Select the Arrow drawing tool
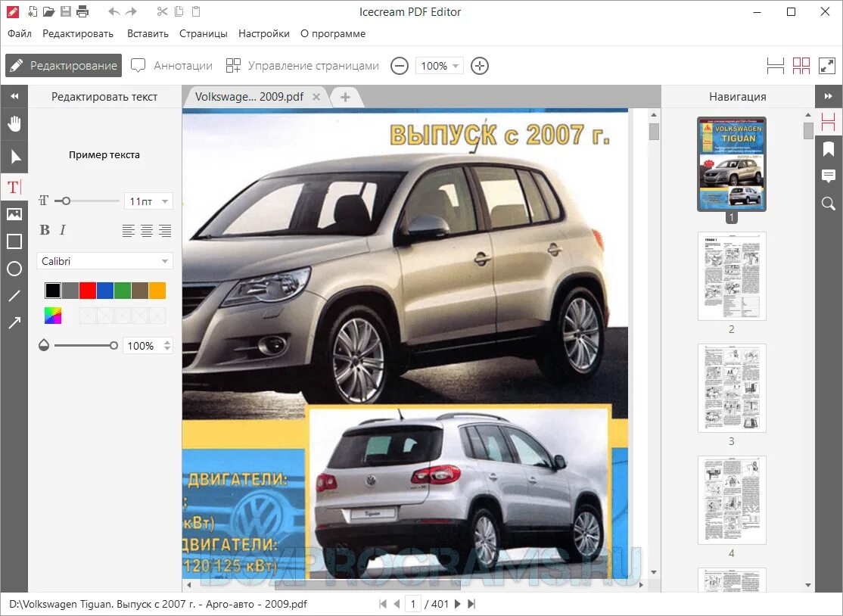 coord(14,322)
